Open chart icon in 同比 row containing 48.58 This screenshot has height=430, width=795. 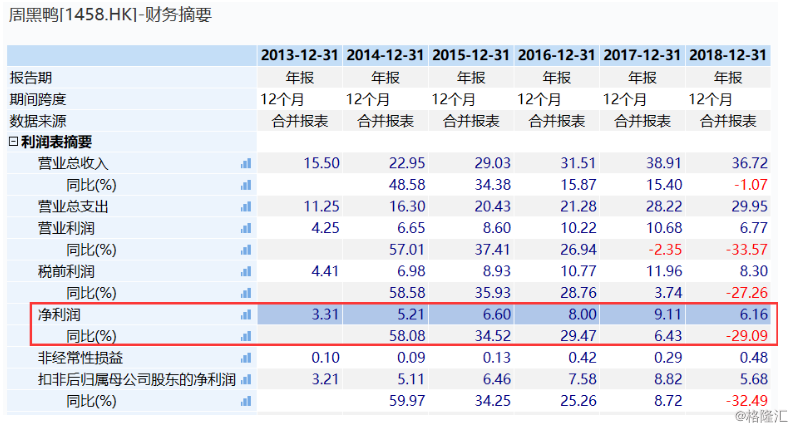point(246,185)
